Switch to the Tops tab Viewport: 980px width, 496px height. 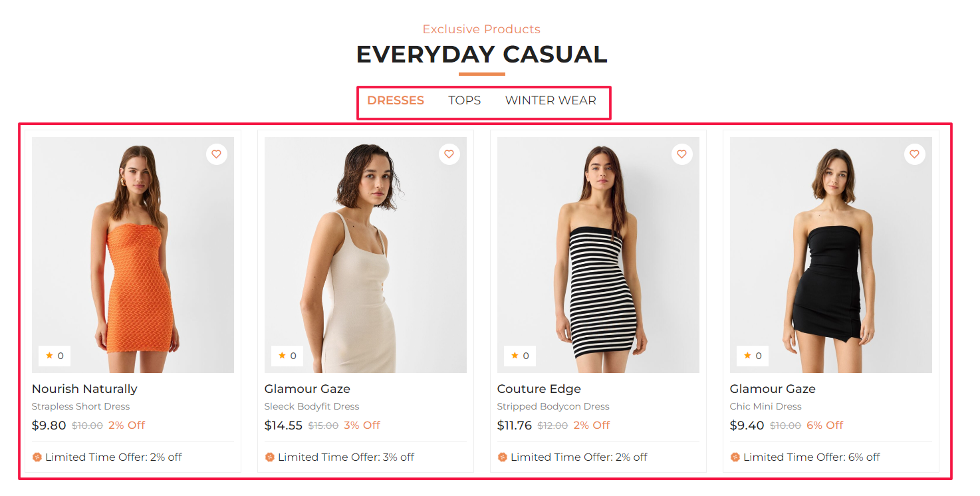464,100
